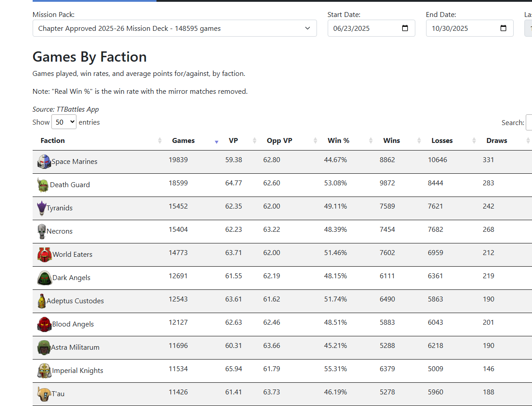This screenshot has height=406, width=532.
Task: Click the World Eaters helmet icon
Action: 45,255
